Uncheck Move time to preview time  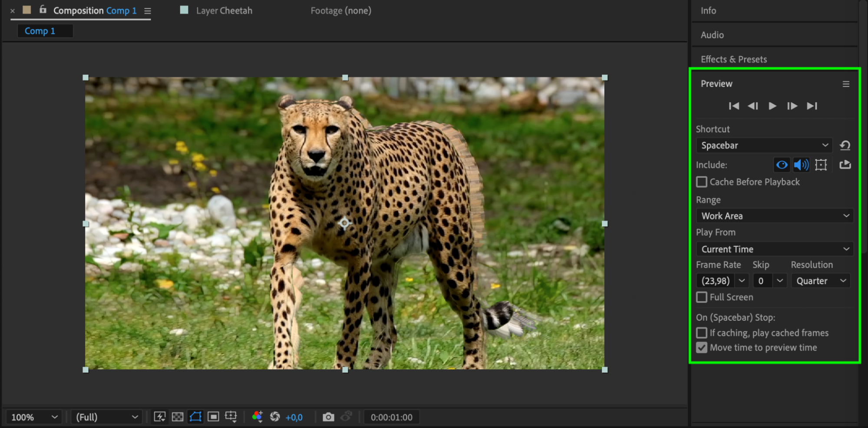click(702, 348)
